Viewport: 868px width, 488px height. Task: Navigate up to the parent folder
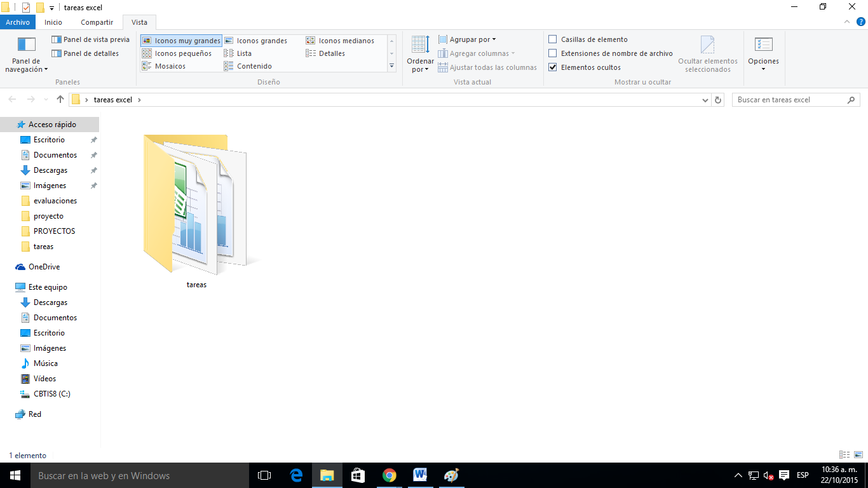[x=60, y=99]
